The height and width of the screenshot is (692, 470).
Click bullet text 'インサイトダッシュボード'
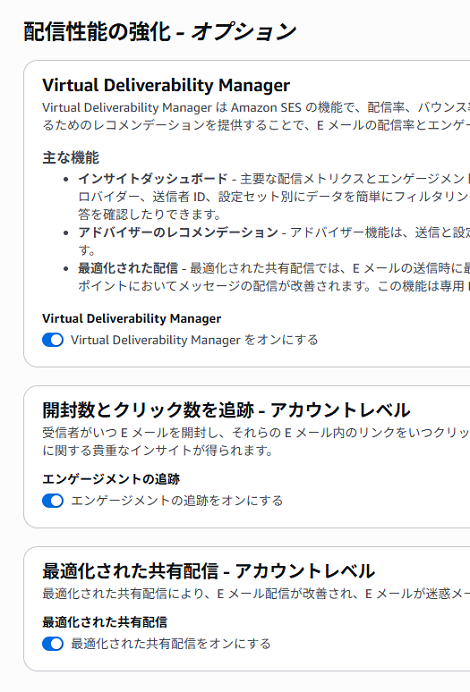(x=153, y=178)
